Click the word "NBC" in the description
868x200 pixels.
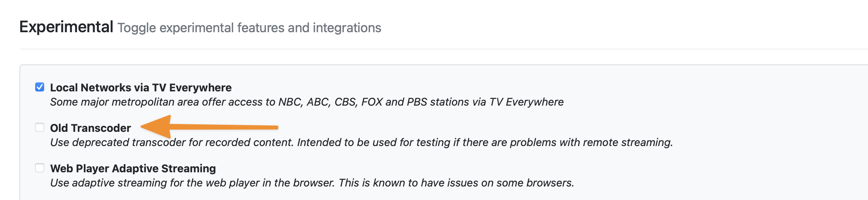(x=290, y=102)
